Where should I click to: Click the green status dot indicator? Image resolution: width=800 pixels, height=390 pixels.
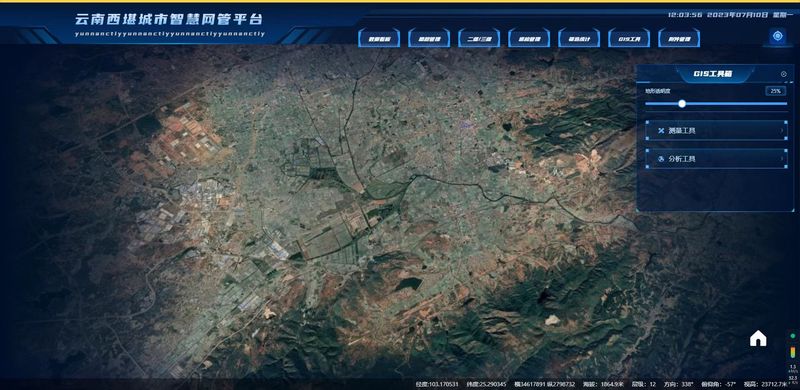[x=793, y=336]
